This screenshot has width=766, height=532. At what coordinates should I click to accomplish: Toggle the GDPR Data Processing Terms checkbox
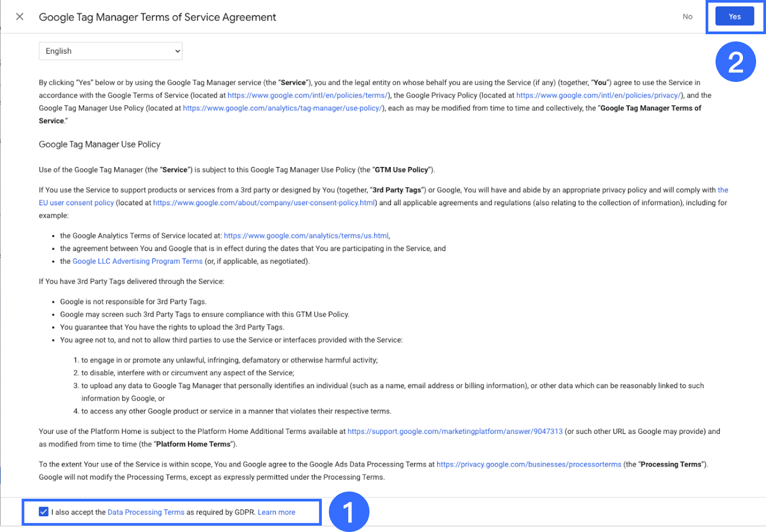click(44, 512)
